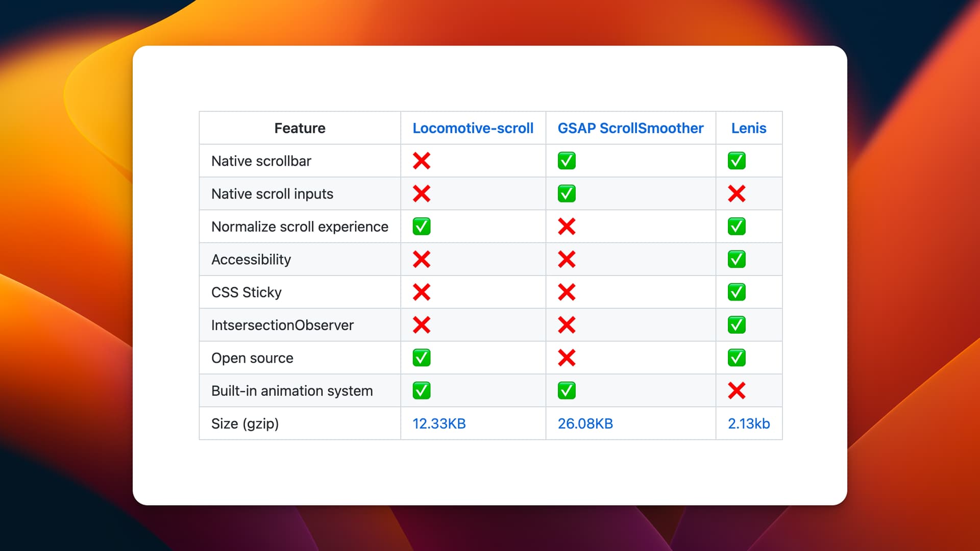Click the red cross for Lenis Built-in animation system
This screenshot has width=980, height=551.
737,391
